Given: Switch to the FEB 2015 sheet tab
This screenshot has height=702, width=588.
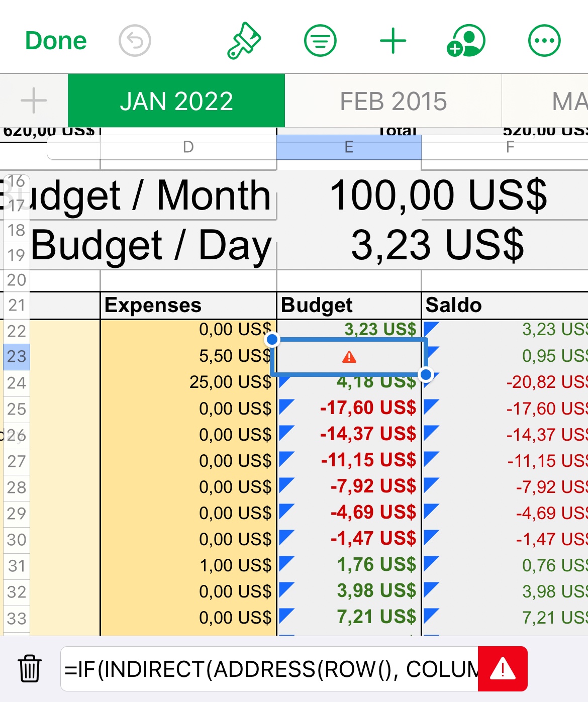Looking at the screenshot, I should [394, 101].
